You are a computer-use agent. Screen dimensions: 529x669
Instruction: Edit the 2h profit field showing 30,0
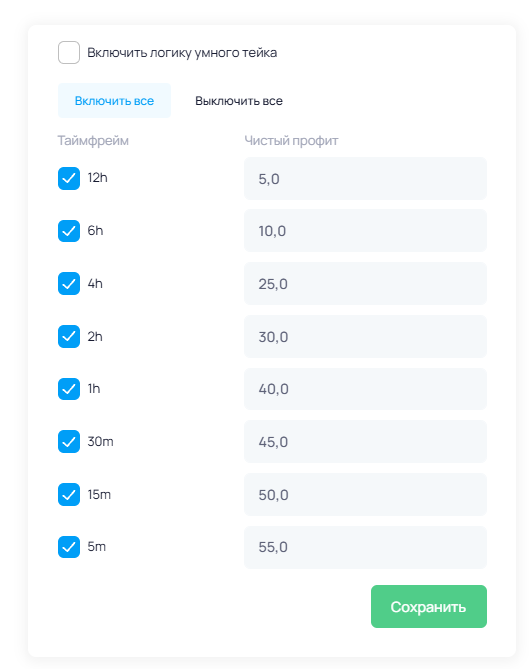(365, 337)
